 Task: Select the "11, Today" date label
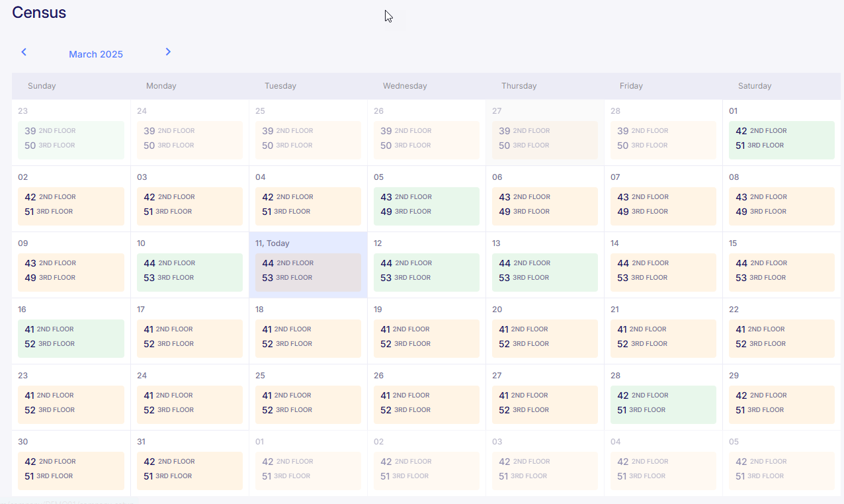tap(273, 243)
